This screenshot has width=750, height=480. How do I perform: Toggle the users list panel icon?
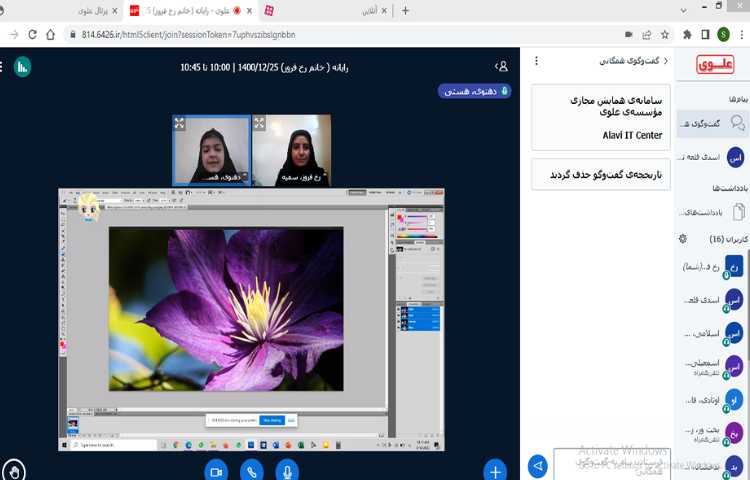click(501, 66)
